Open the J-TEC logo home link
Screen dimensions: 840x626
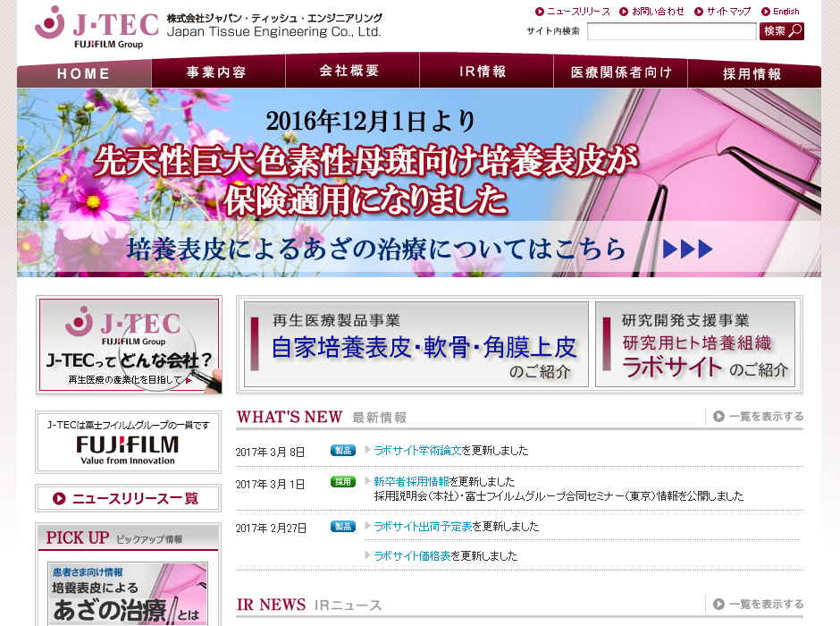tap(97, 28)
